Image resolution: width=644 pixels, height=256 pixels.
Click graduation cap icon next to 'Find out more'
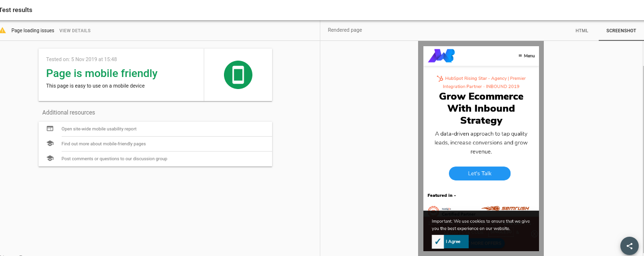[50, 143]
